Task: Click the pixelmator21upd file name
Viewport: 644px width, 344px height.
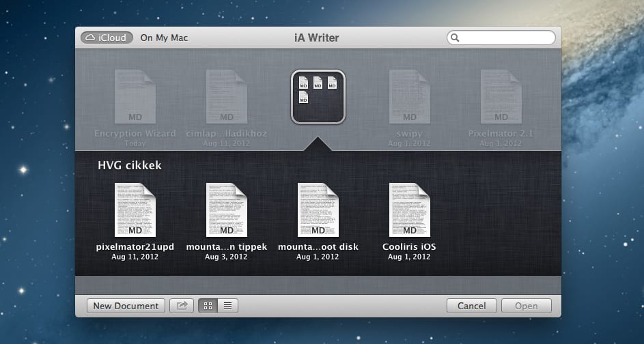Action: coord(135,246)
